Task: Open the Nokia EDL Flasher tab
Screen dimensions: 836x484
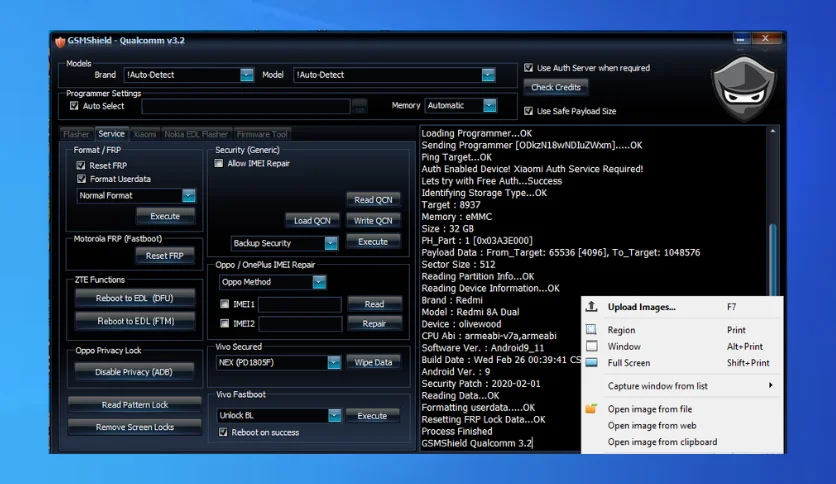Action: tap(196, 134)
